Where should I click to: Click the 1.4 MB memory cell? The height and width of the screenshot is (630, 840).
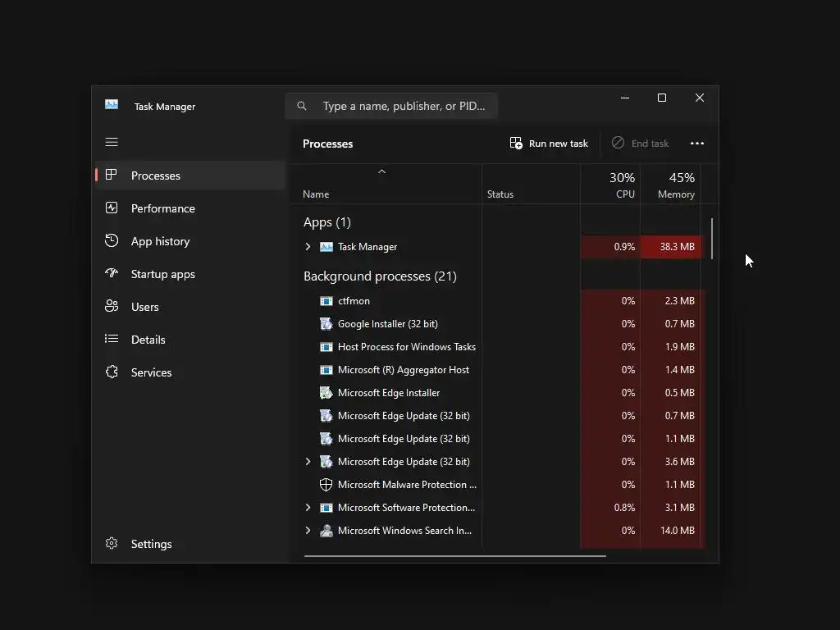(x=670, y=370)
